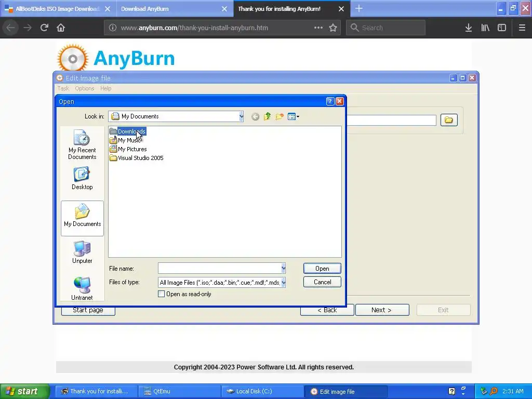This screenshot has width=532, height=399.
Task: Click the Cancel button in dialog
Action: point(322,282)
